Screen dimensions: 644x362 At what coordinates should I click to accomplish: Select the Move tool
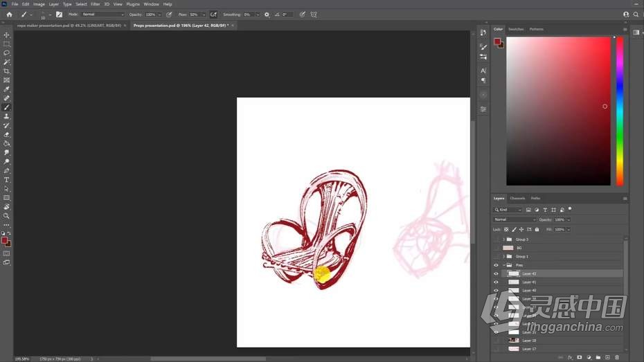coord(7,35)
